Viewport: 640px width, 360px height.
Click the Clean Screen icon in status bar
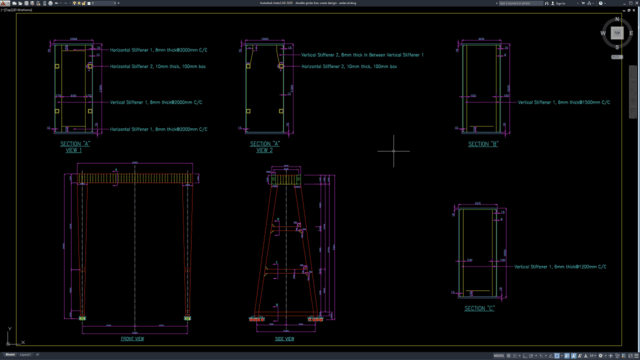click(x=630, y=356)
